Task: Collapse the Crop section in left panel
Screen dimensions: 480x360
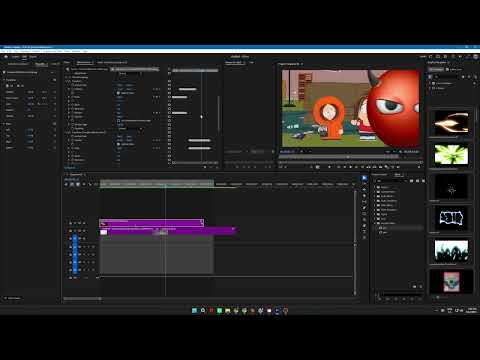Action: pyautogui.click(x=4, y=124)
